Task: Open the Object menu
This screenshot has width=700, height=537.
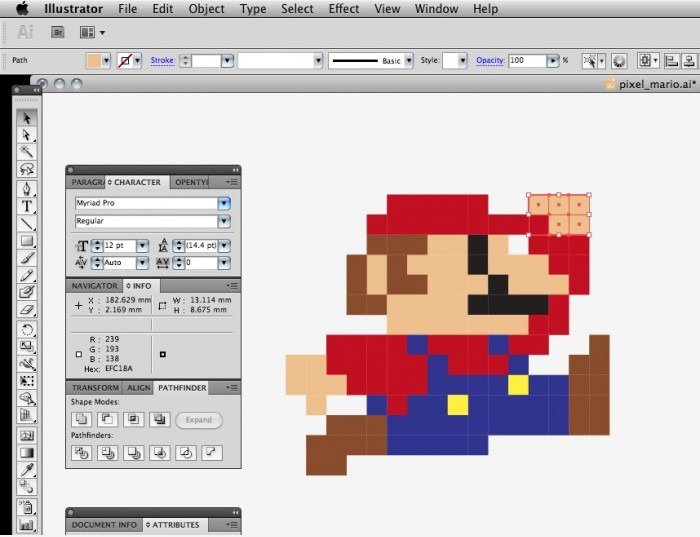Action: tap(206, 8)
